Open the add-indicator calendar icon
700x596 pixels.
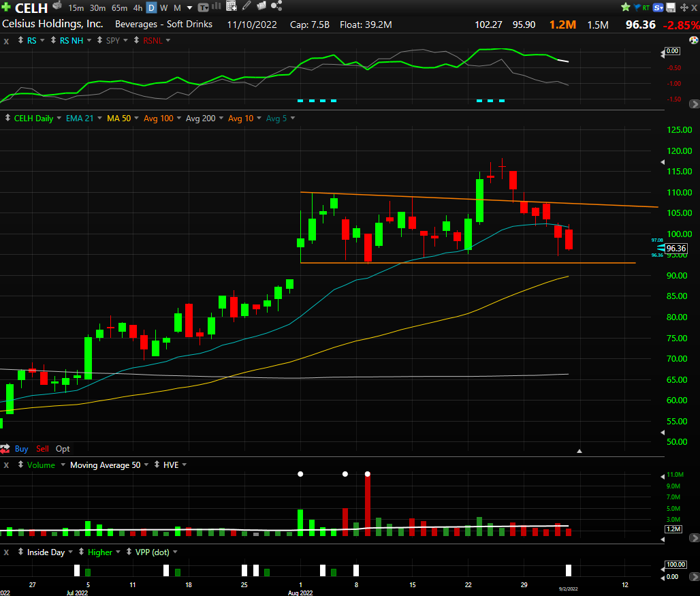tap(232, 6)
